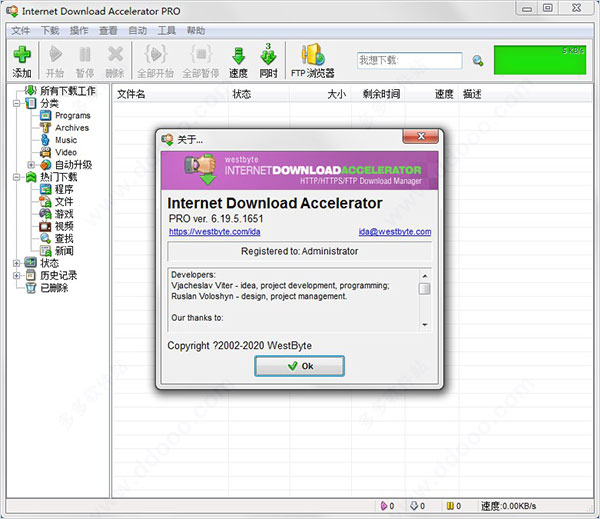This screenshot has width=600, height=519.
Task: Click the Pause download toolbar icon
Action: [85, 54]
